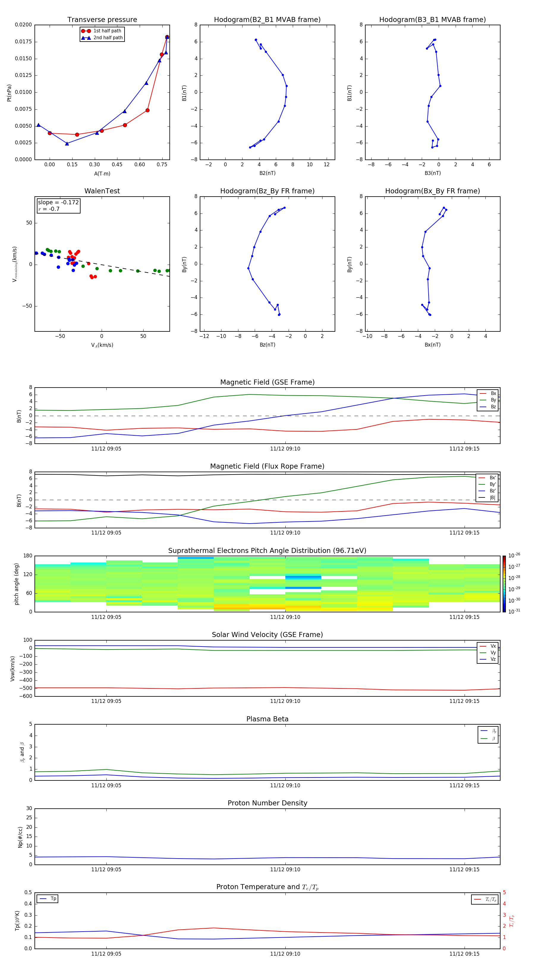The width and height of the screenshot is (535, 980).
Task: Click the "Bx(nT)" x-axis label under hodogram
Action: (x=432, y=345)
